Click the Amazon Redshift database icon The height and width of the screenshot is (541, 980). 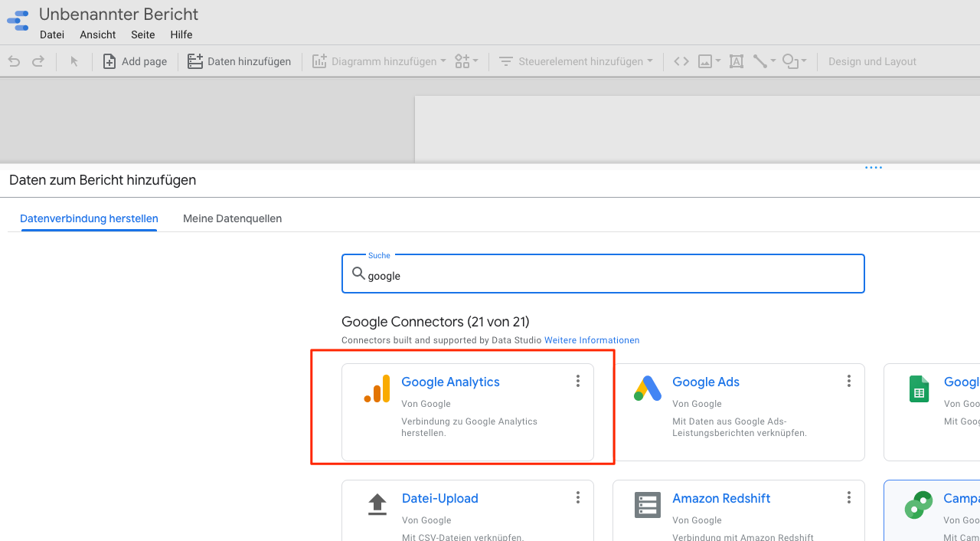click(648, 505)
